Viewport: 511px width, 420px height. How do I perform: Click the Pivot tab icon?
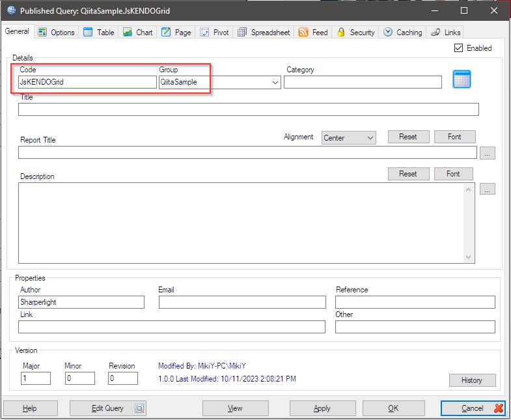204,32
